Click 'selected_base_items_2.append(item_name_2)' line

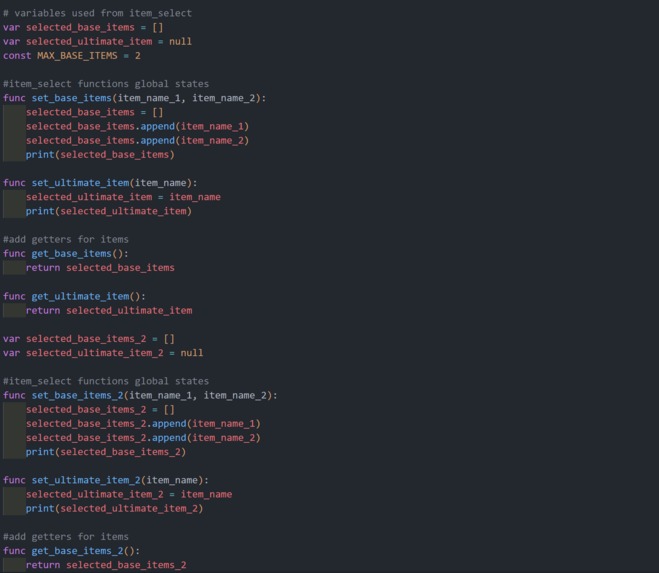tap(143, 438)
